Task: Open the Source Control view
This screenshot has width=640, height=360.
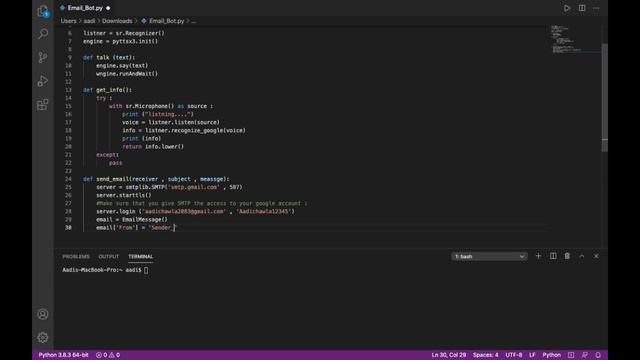Action: click(x=43, y=57)
